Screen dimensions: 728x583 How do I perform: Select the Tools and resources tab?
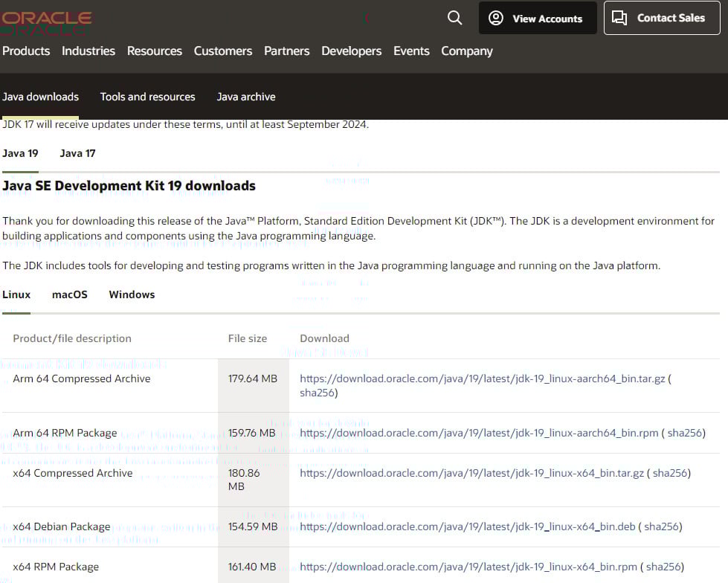click(x=148, y=97)
